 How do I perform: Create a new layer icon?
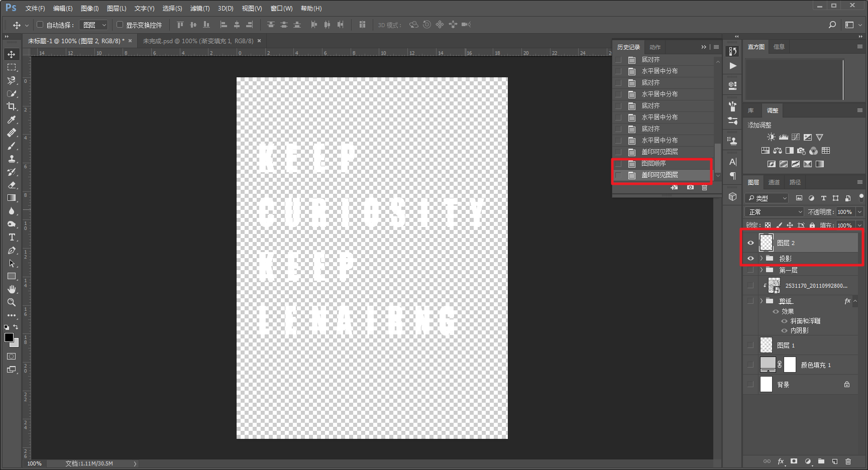[x=834, y=461]
